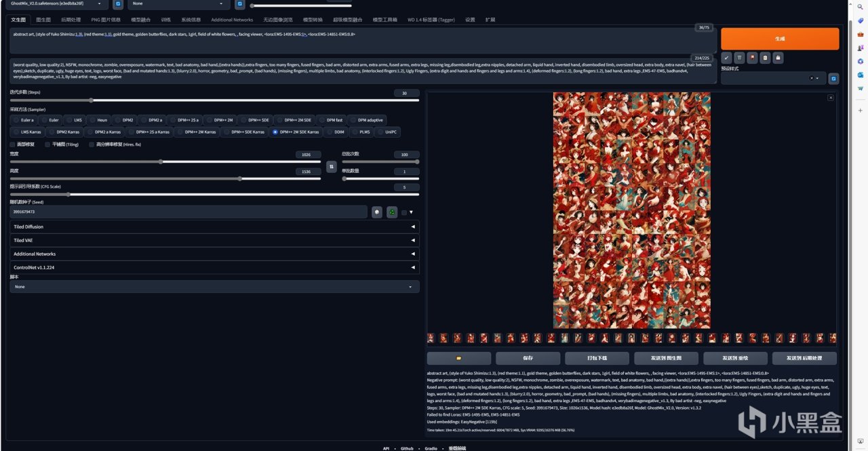Click the Steps slider track
The height and width of the screenshot is (451, 868).
pos(214,100)
